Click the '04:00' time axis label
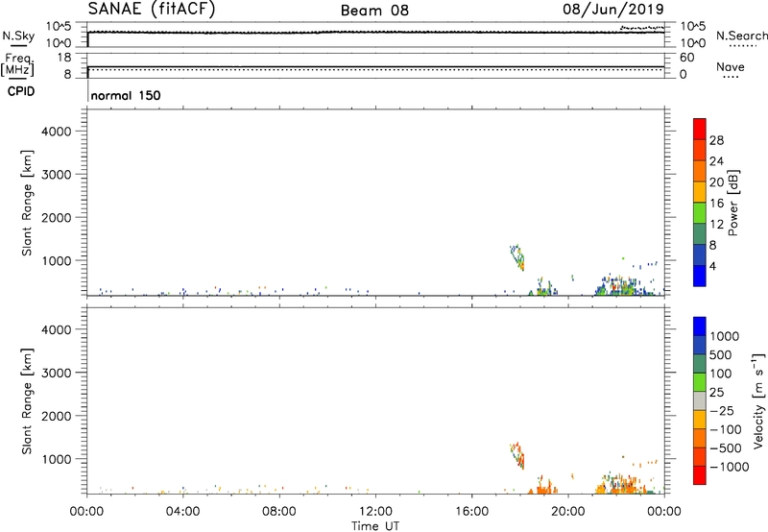The height and width of the screenshot is (532, 768). click(182, 512)
